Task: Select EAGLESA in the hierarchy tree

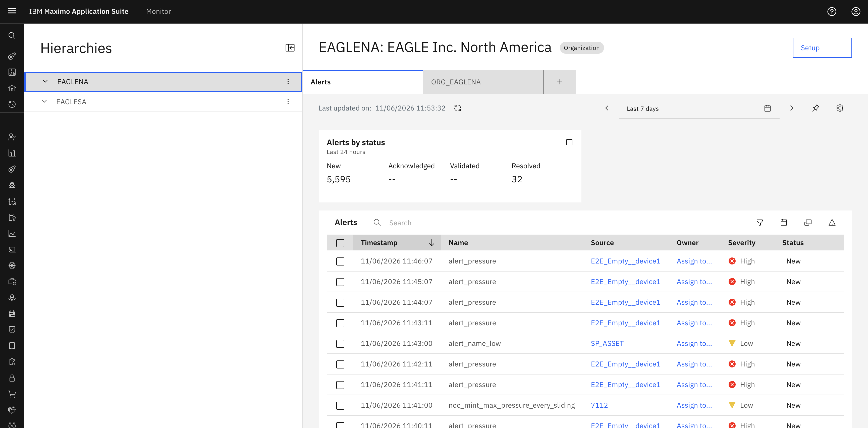Action: coord(71,102)
